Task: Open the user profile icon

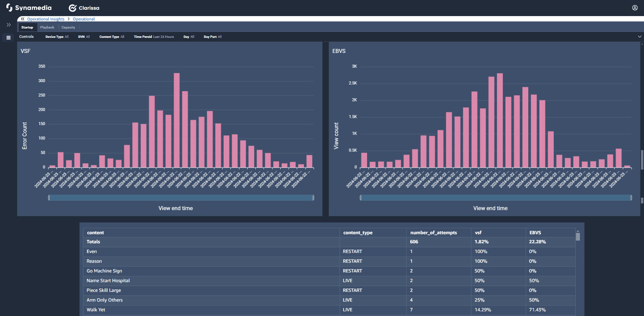Action: click(635, 8)
